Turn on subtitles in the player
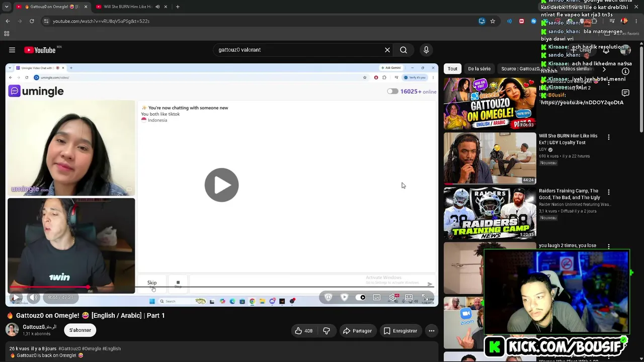 (376, 298)
